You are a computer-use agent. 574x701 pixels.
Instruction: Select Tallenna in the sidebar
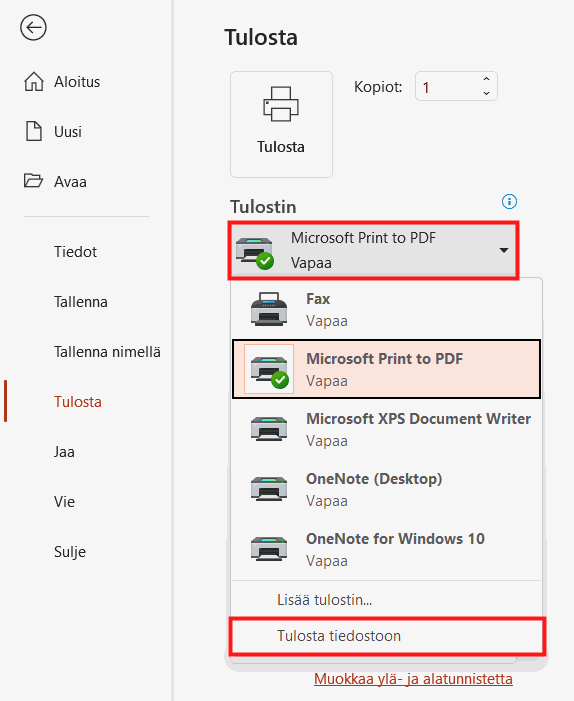tap(80, 302)
